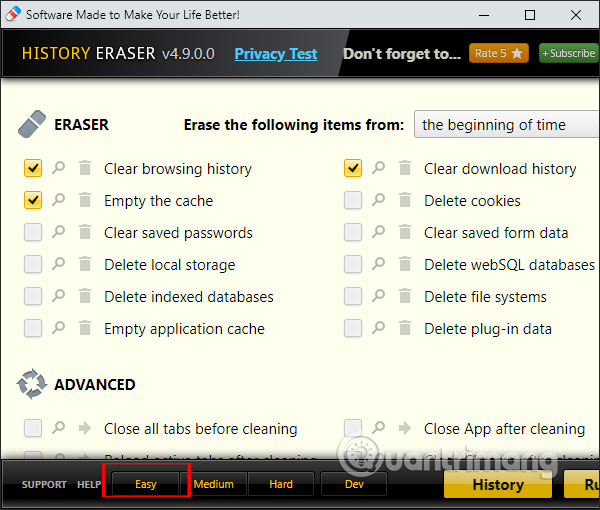This screenshot has width=600, height=510.
Task: Click magnifier icon for Delete file systems
Action: [x=378, y=296]
